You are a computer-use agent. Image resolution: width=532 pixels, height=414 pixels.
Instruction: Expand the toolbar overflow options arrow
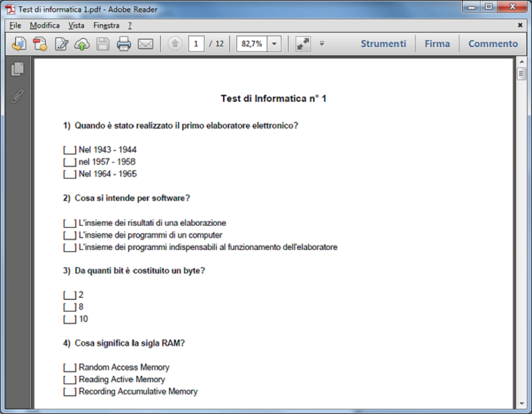[x=322, y=44]
